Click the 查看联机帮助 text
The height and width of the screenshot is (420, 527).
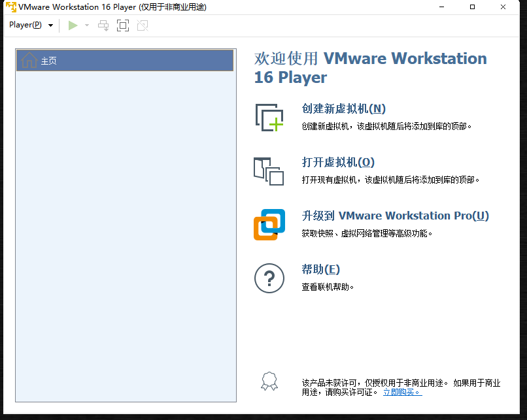(x=328, y=287)
